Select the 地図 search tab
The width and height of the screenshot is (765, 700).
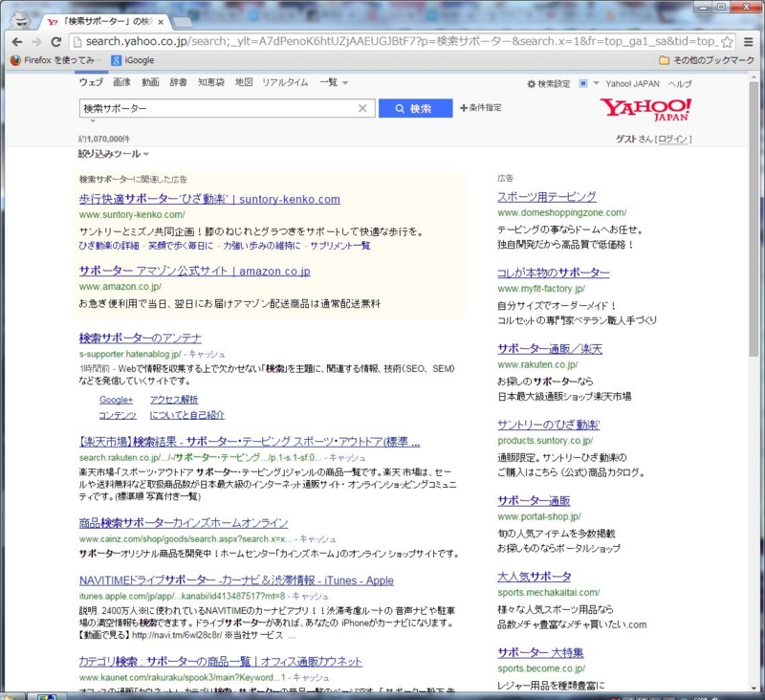pos(244,82)
